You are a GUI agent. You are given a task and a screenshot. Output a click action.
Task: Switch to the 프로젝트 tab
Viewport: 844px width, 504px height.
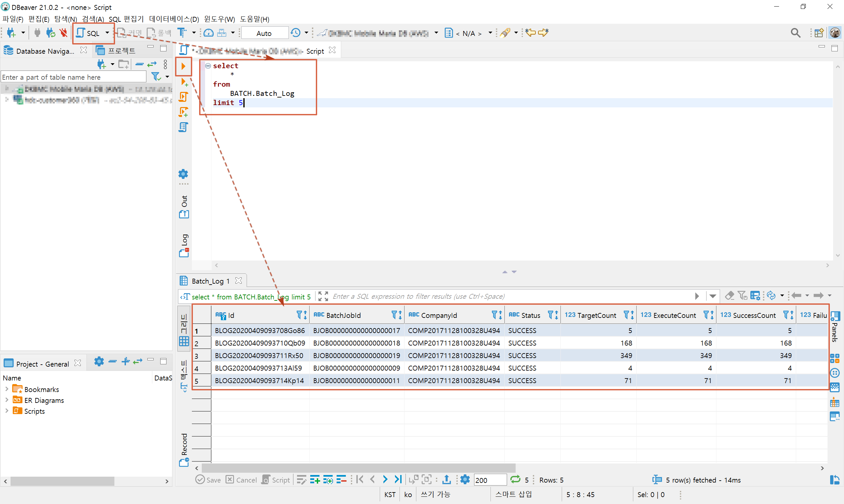(117, 51)
